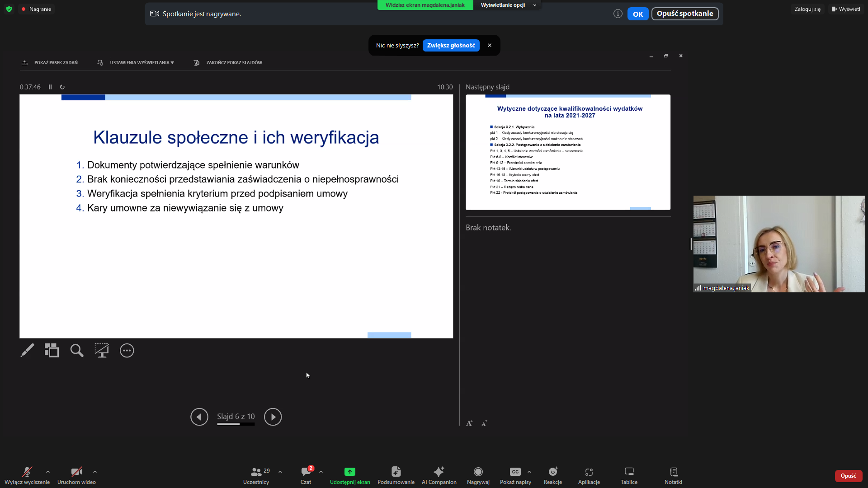Advance to next slide arrow
Viewport: 868px width, 488px height.
(273, 417)
